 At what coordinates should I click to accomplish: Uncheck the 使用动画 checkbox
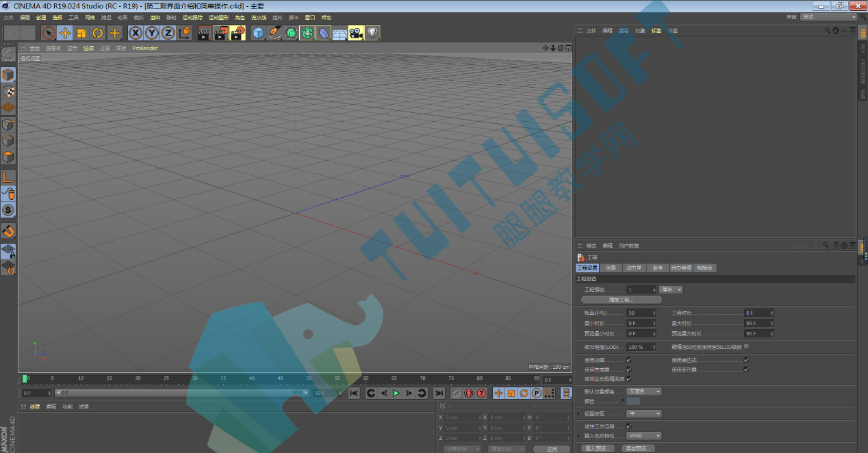(629, 360)
